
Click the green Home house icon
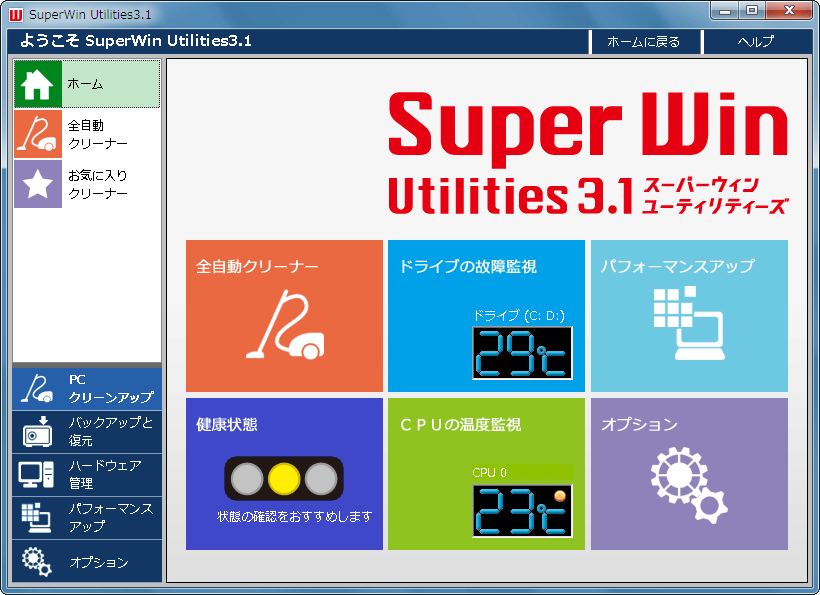point(38,84)
